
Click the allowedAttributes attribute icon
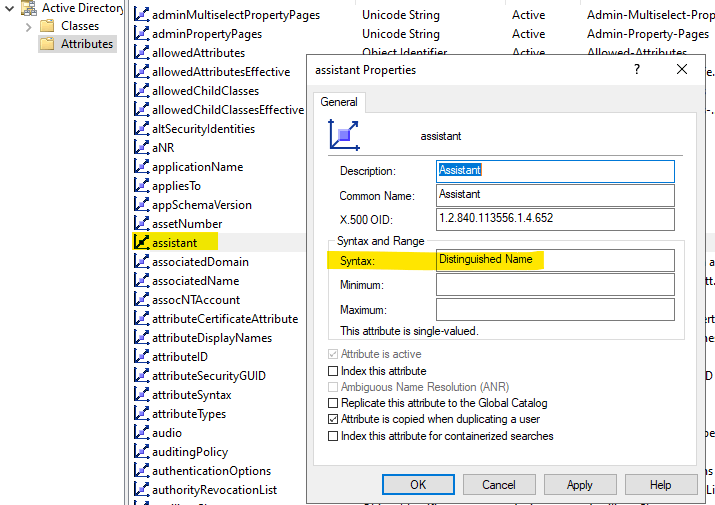click(x=141, y=52)
